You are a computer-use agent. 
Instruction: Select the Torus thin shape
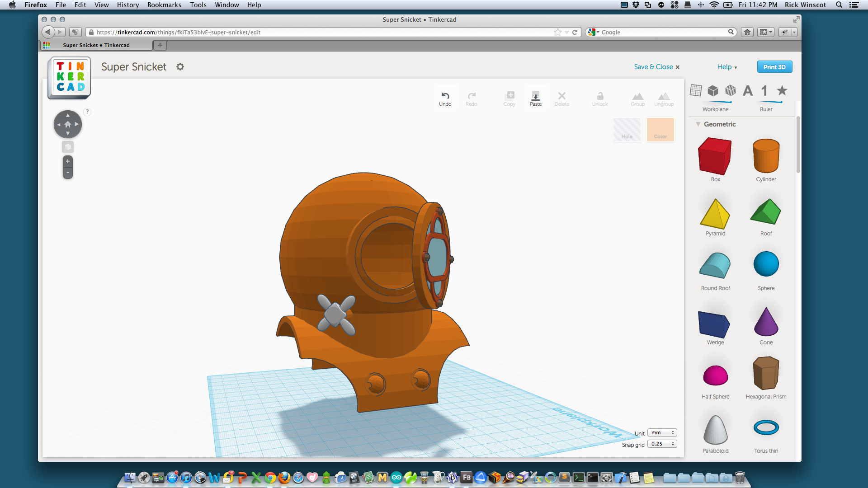click(766, 427)
